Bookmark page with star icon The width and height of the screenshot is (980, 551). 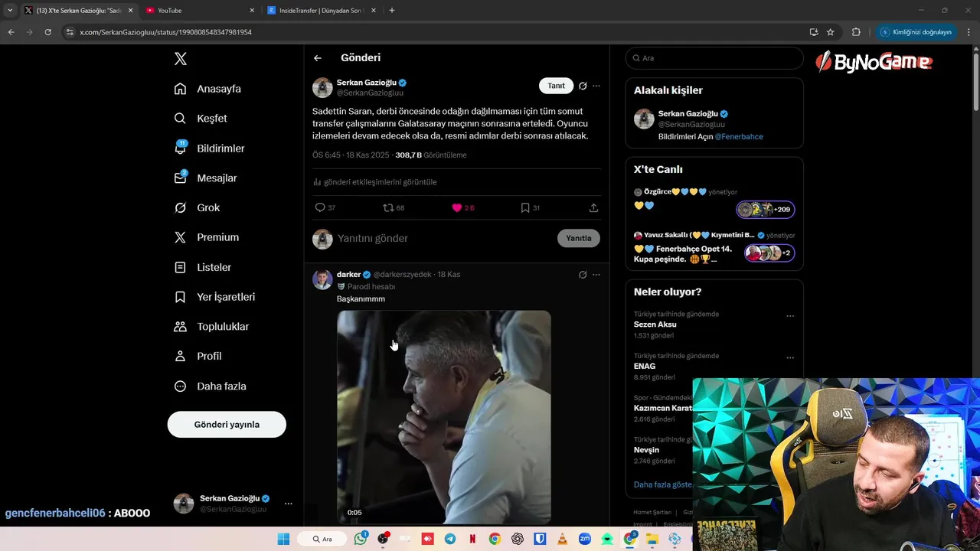coord(830,32)
